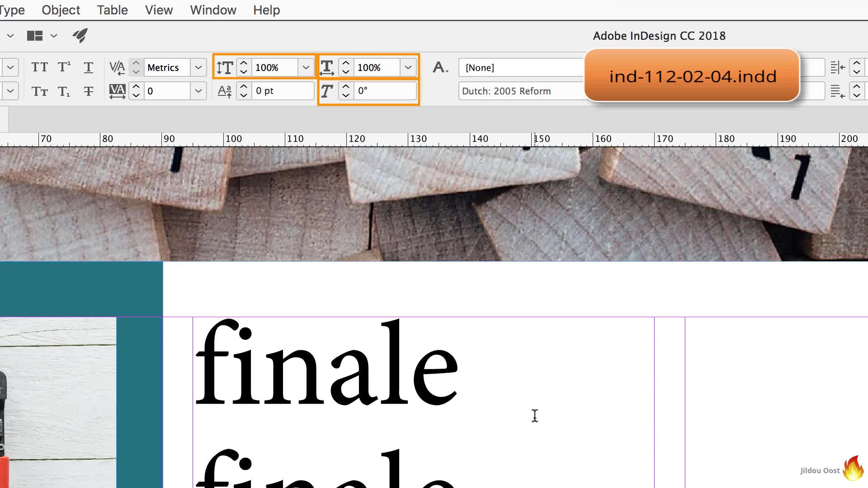The height and width of the screenshot is (488, 868).
Task: Click the Kerning V/A icon
Action: point(117,67)
